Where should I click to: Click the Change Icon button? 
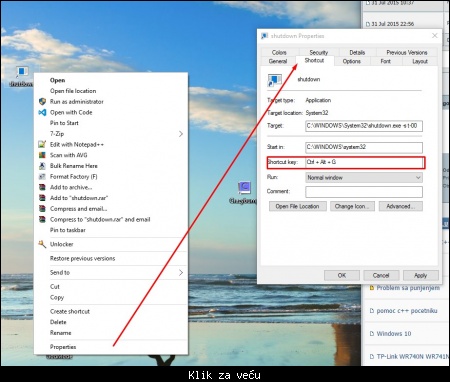coord(352,206)
